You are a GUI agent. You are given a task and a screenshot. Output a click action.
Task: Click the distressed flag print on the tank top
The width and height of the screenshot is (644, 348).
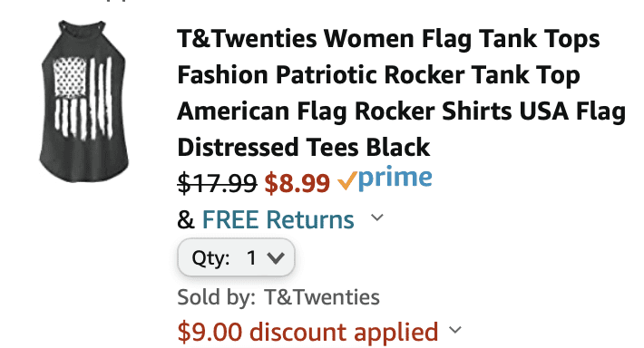(83, 99)
